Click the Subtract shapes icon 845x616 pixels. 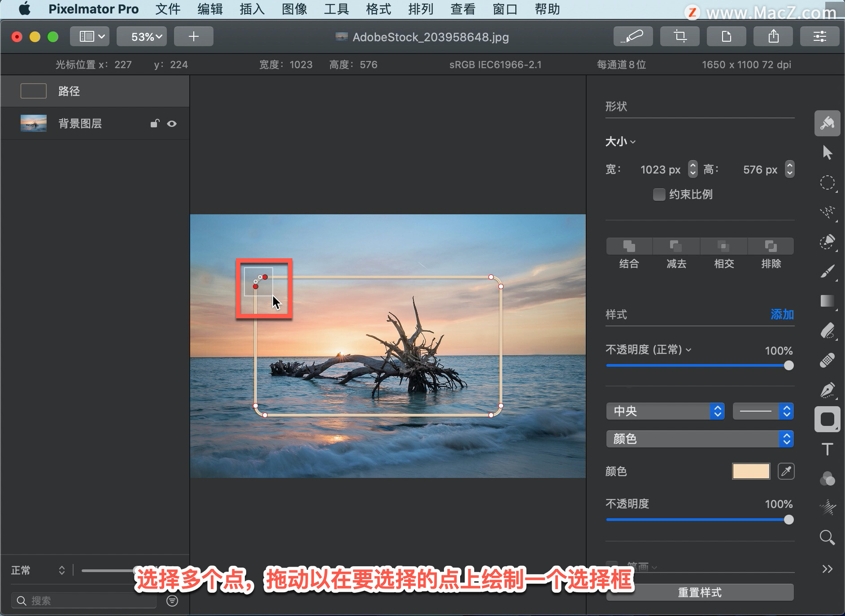pyautogui.click(x=676, y=246)
